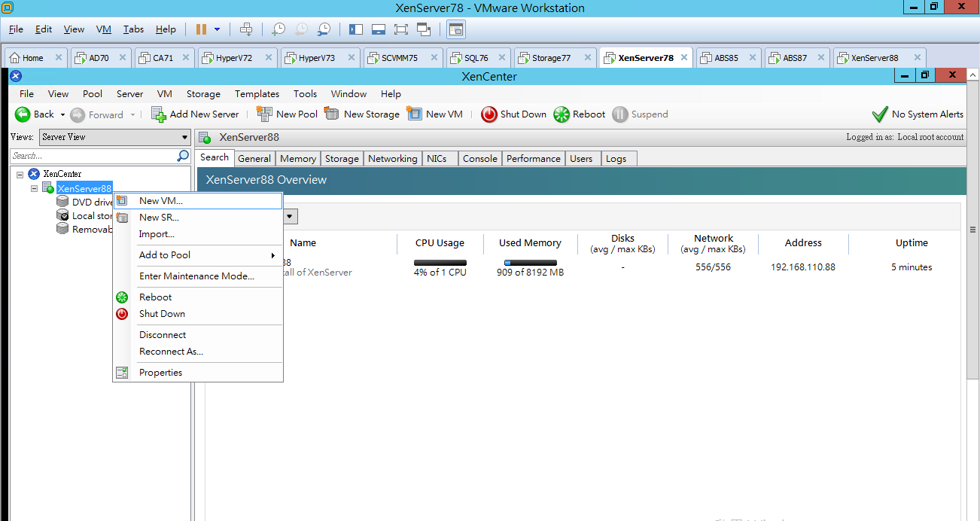Click the Suspend icon in XenCenter toolbar
The image size is (980, 521).
pos(619,114)
